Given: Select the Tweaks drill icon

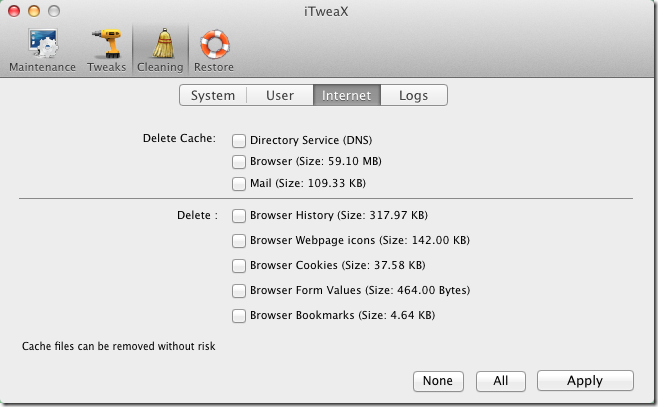Looking at the screenshot, I should [107, 44].
